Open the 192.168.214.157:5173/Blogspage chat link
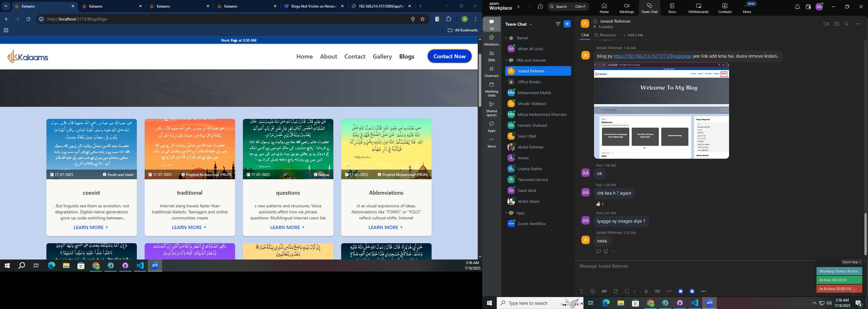This screenshot has height=309, width=868. (652, 56)
